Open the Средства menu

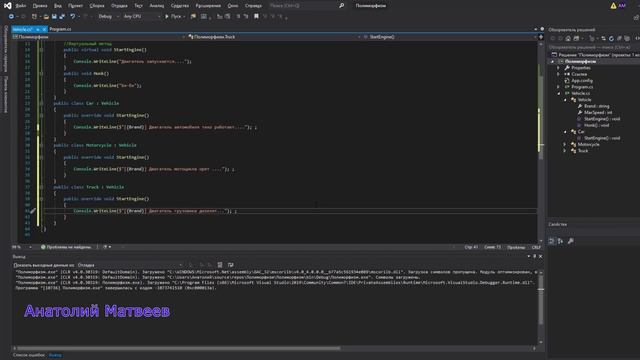[180, 6]
